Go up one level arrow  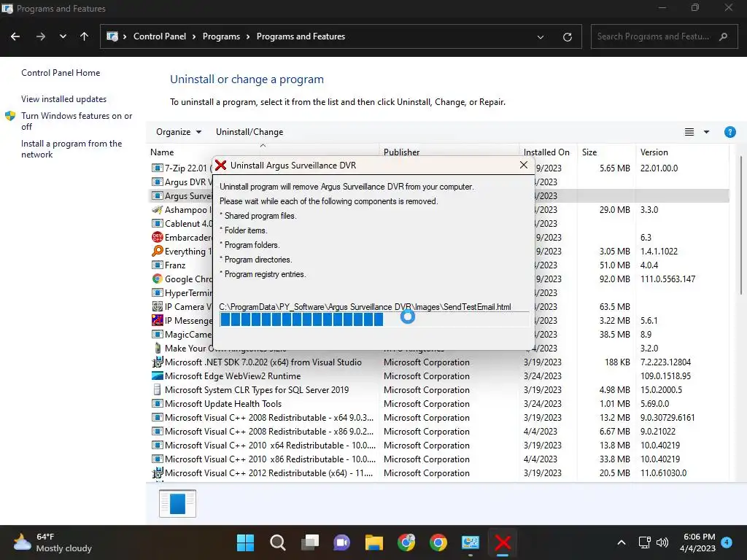(85, 36)
